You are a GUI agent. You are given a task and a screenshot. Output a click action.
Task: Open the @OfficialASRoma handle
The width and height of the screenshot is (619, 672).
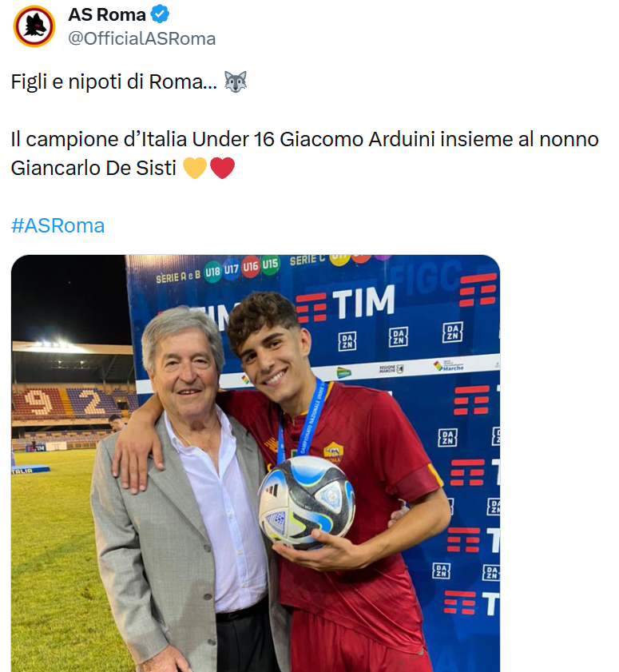[142, 38]
